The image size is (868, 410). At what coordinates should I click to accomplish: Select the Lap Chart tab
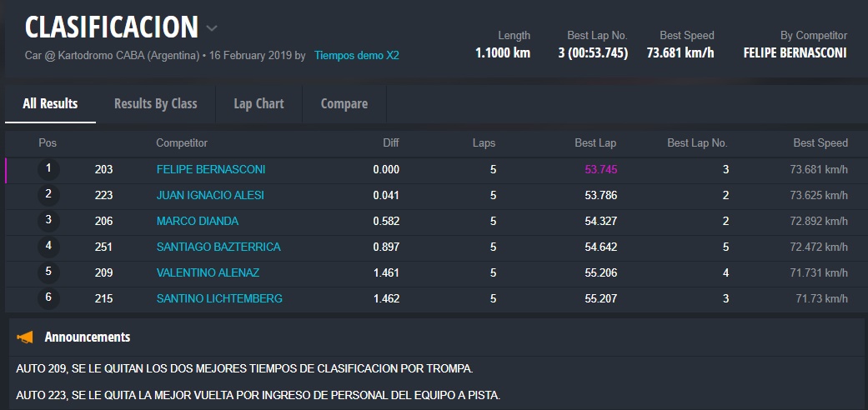[x=258, y=104]
